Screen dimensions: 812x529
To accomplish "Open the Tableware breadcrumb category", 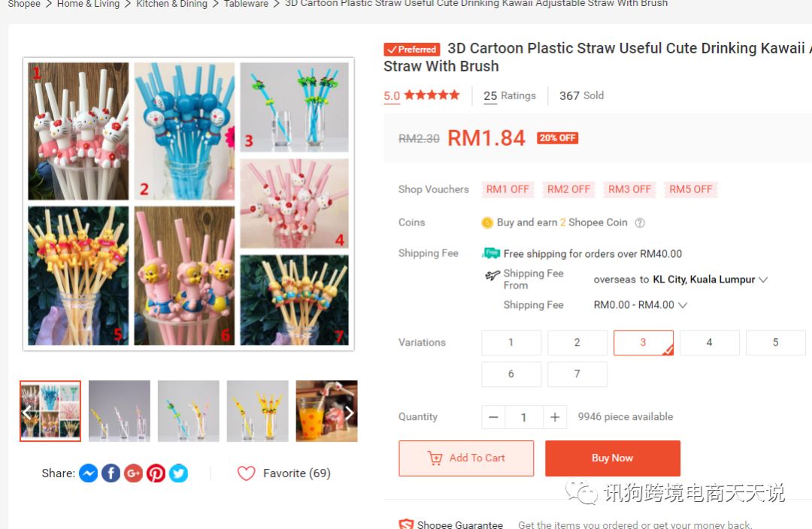I will click(246, 4).
